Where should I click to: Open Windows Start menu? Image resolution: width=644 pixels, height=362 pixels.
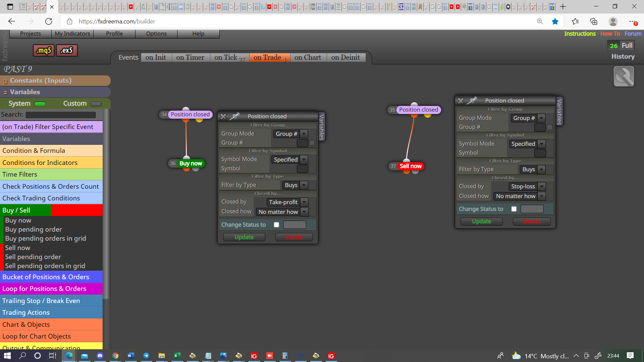pos(7,356)
